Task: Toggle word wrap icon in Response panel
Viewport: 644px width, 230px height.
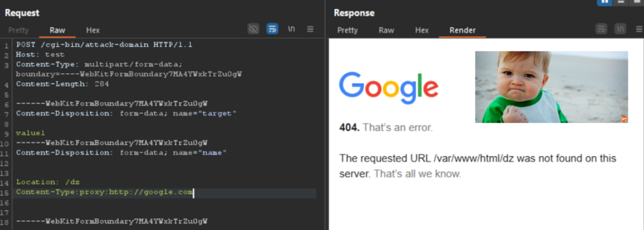Action: [x=602, y=29]
